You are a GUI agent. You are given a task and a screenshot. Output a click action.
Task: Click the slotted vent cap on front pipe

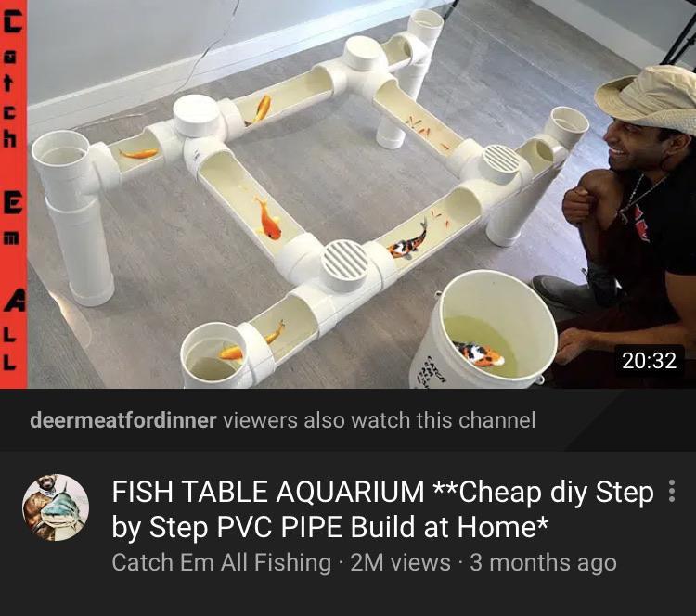click(x=344, y=265)
